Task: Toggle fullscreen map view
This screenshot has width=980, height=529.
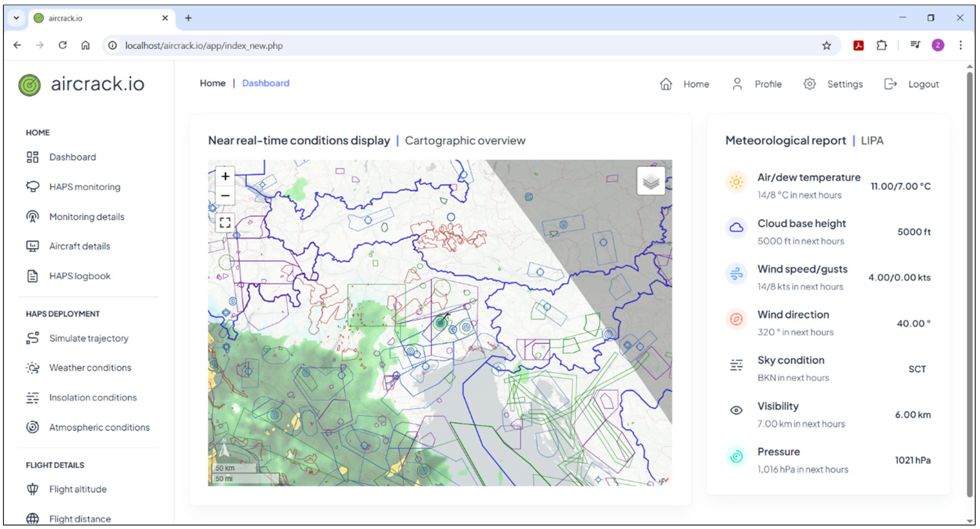Action: click(x=225, y=223)
